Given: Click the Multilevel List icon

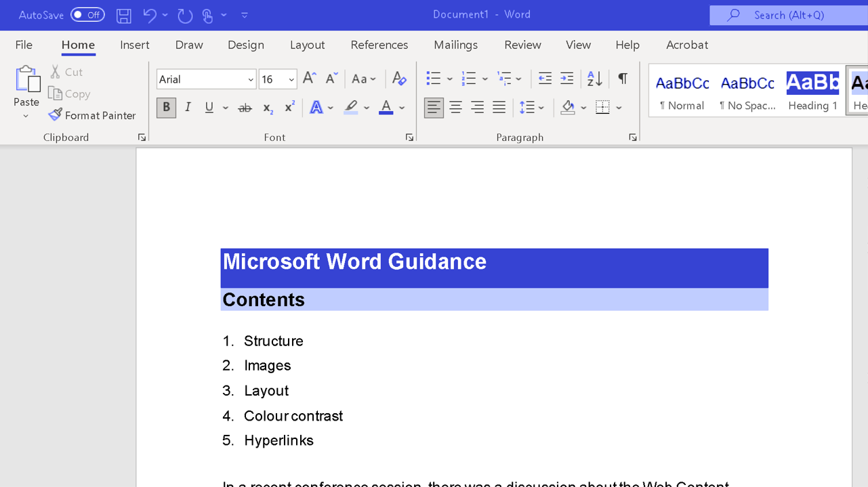Looking at the screenshot, I should coord(504,79).
